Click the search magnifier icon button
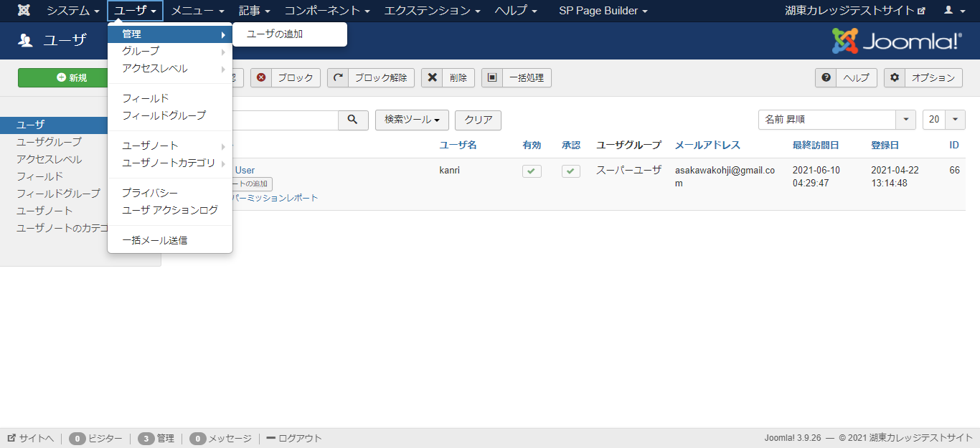 point(353,120)
